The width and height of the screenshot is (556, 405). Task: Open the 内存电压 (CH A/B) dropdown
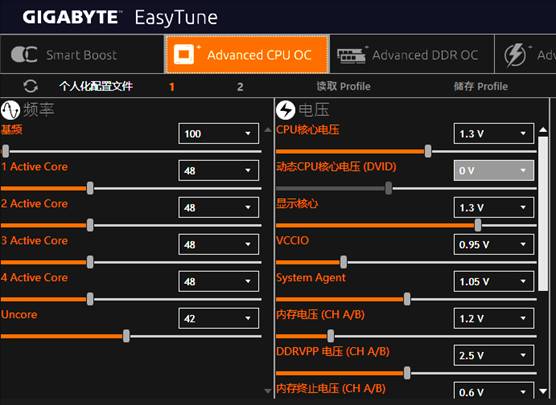[494, 318]
